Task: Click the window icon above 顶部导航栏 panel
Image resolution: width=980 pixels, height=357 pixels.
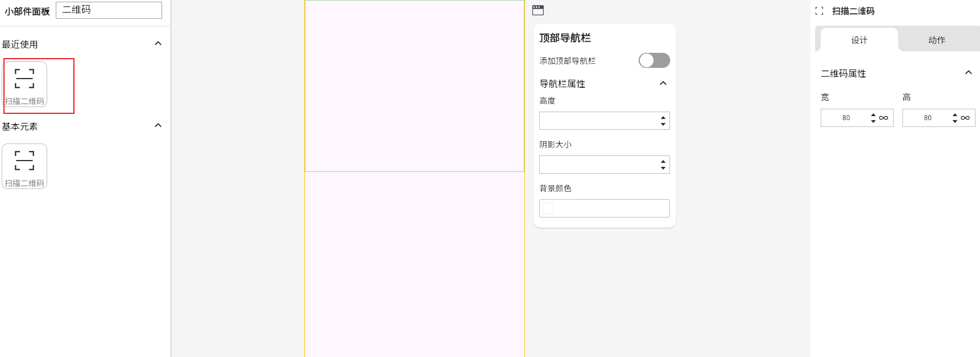Action: coord(538,10)
